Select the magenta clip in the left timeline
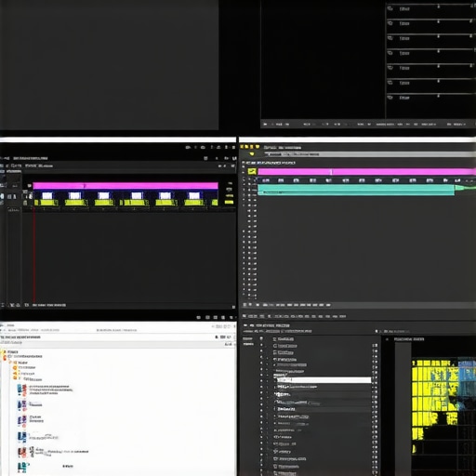 [126, 186]
